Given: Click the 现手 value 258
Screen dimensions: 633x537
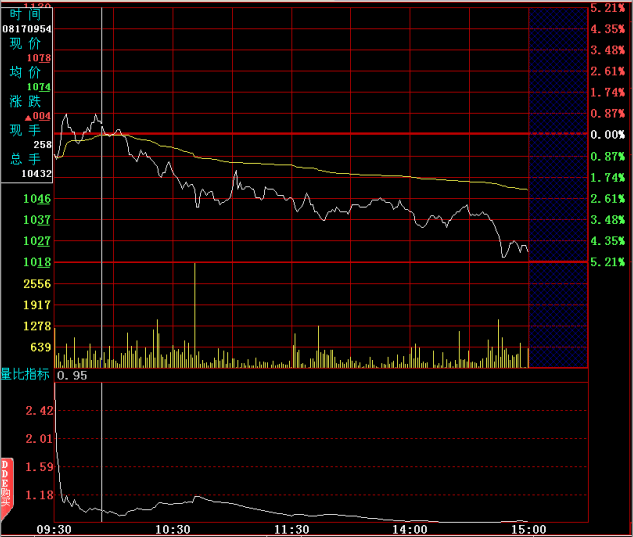Looking at the screenshot, I should pyautogui.click(x=42, y=145).
